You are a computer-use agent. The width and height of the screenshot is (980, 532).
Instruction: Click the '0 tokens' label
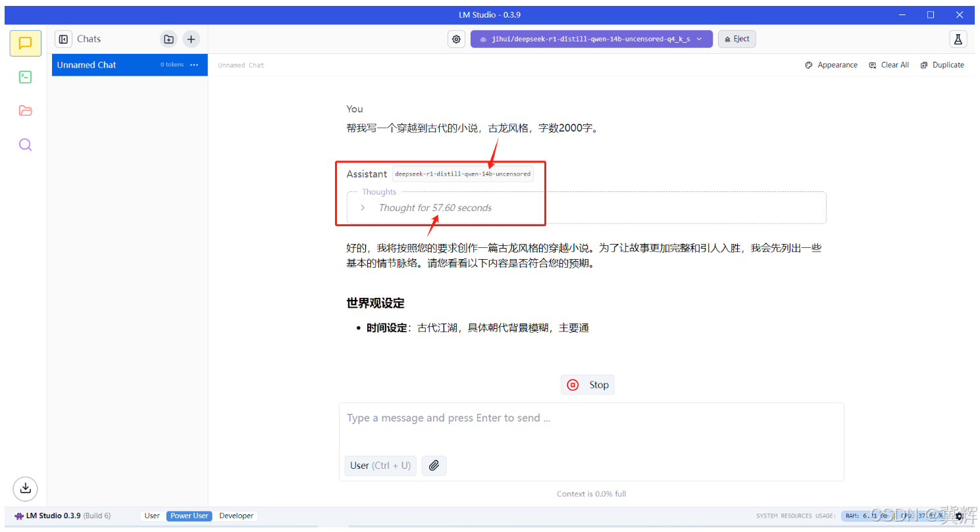coord(172,65)
